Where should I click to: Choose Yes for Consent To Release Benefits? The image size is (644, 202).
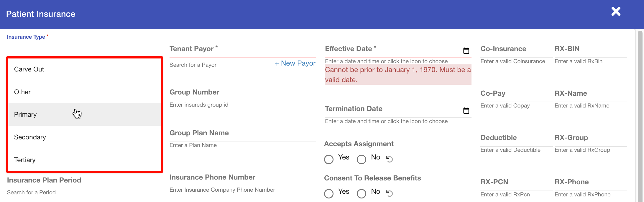click(329, 193)
